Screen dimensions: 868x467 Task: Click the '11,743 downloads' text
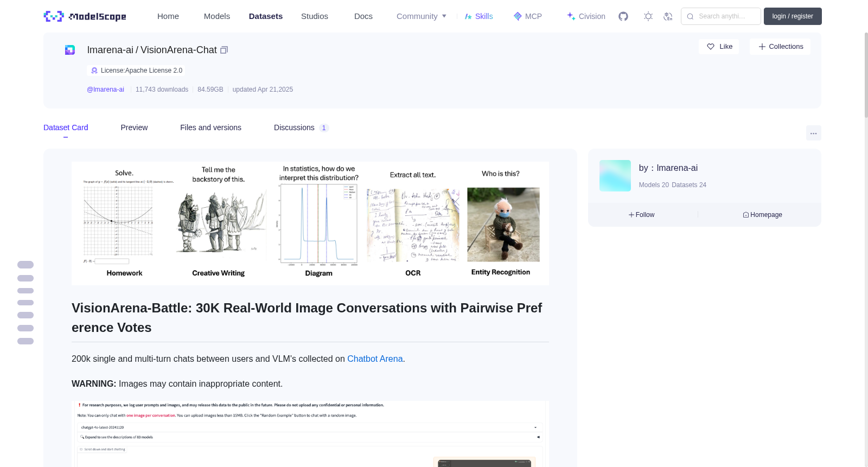[162, 89]
